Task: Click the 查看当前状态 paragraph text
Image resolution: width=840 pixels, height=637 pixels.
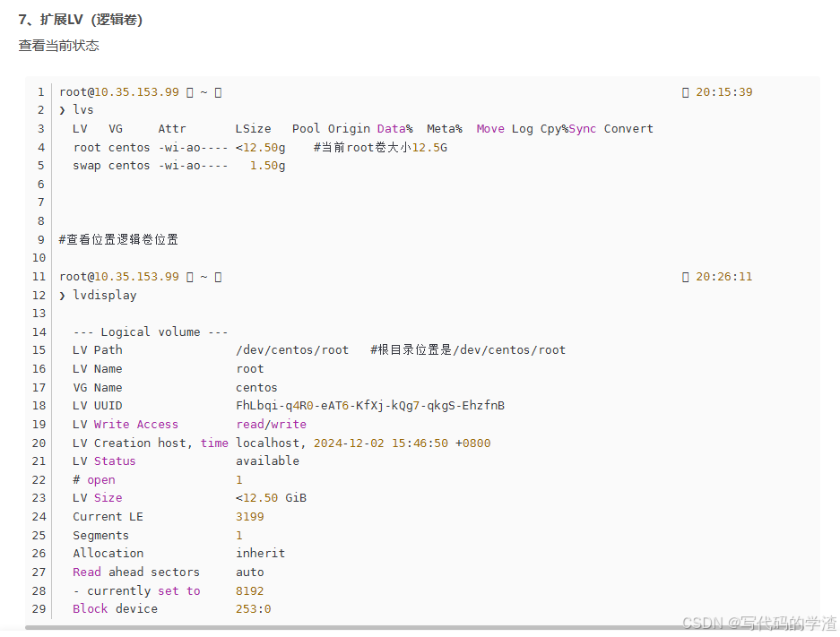Action: (x=59, y=46)
